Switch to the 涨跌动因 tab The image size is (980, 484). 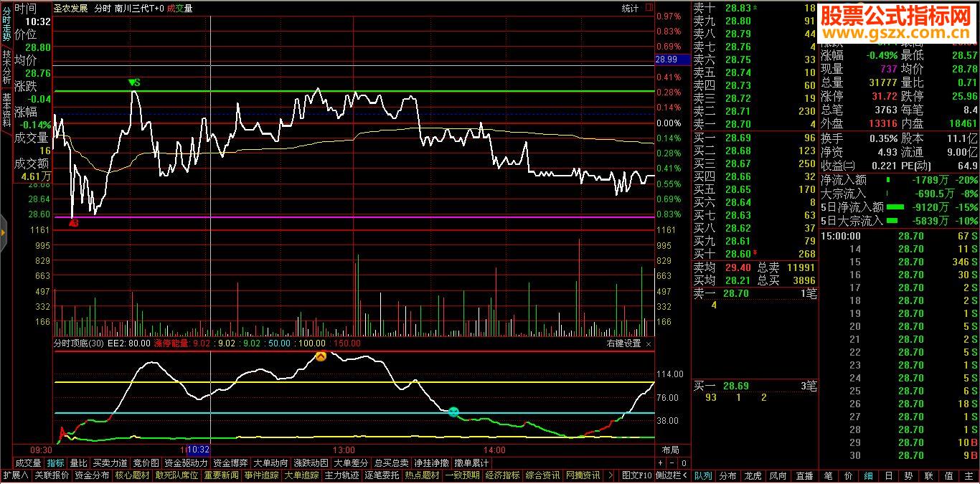point(311,463)
